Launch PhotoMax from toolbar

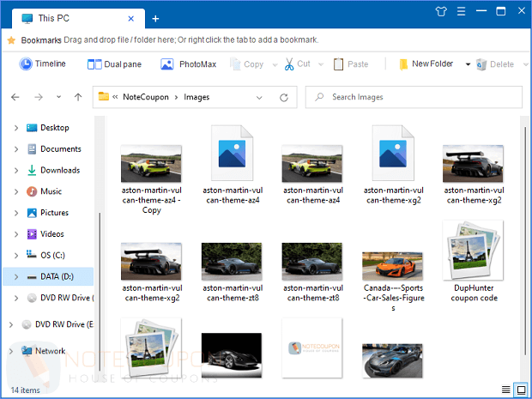click(x=188, y=64)
